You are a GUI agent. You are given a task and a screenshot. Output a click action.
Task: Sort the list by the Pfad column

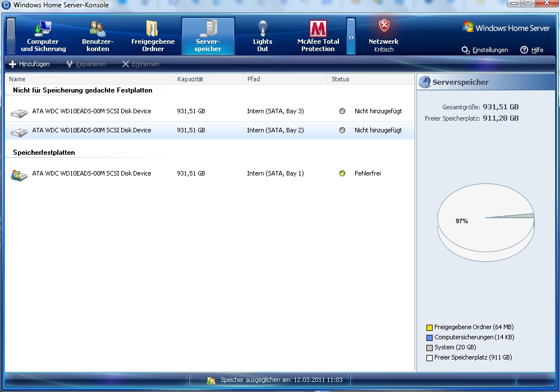(x=285, y=79)
